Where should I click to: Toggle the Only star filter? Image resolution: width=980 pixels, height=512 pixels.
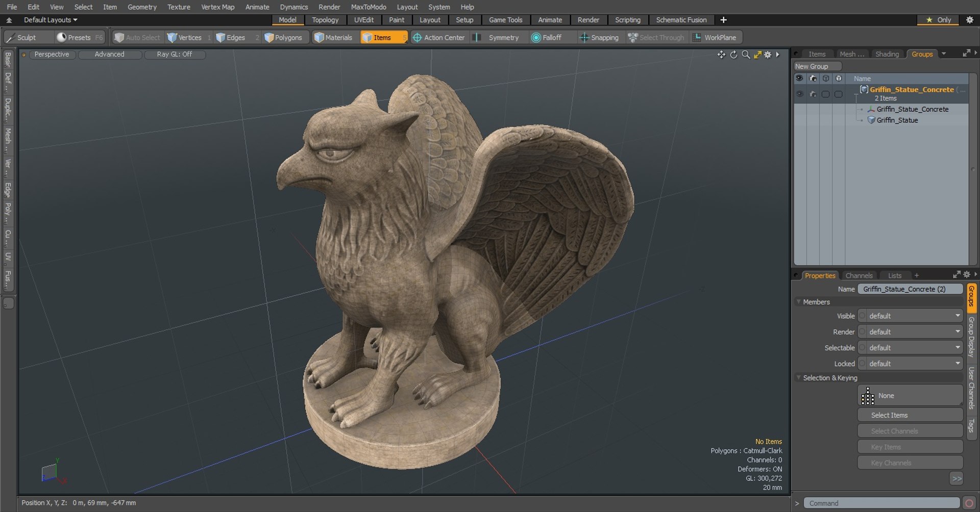(x=938, y=20)
